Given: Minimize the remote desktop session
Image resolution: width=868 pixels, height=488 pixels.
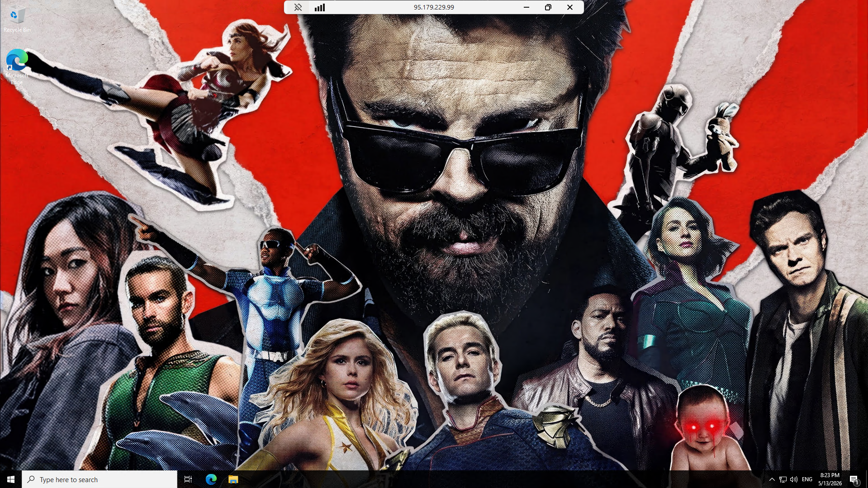Looking at the screenshot, I should 526,7.
